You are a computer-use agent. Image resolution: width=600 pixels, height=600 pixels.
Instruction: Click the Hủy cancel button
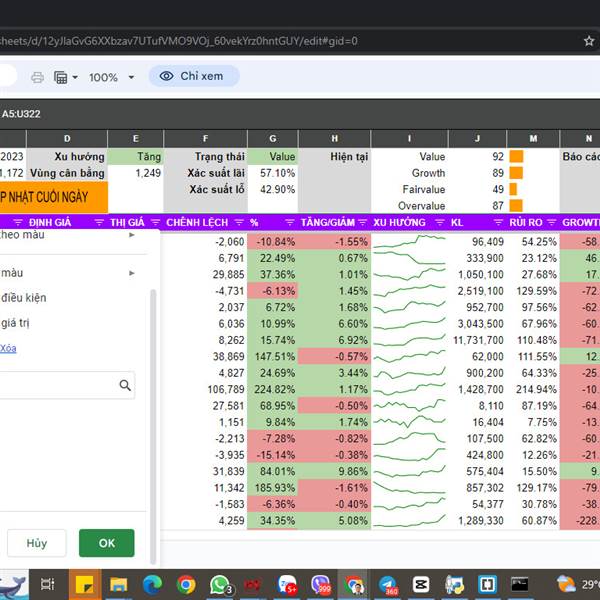(x=37, y=543)
